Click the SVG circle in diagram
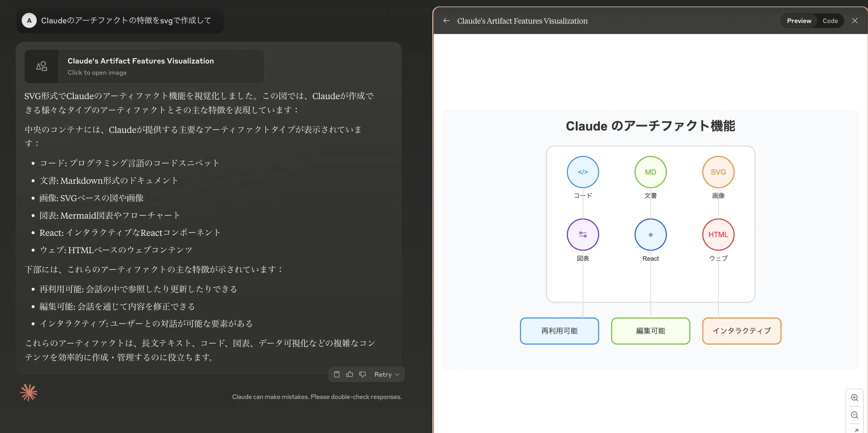Screen dimensions: 868x433 (x=718, y=172)
